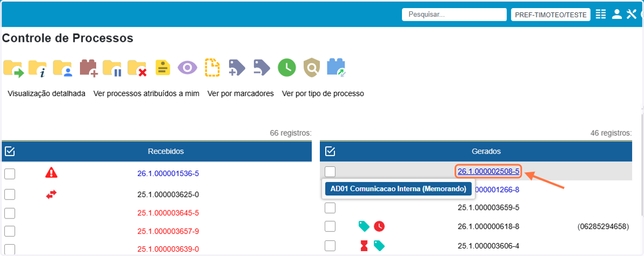
Task: Check the box for process 25.1.000003625-0
Action: pyautogui.click(x=10, y=194)
